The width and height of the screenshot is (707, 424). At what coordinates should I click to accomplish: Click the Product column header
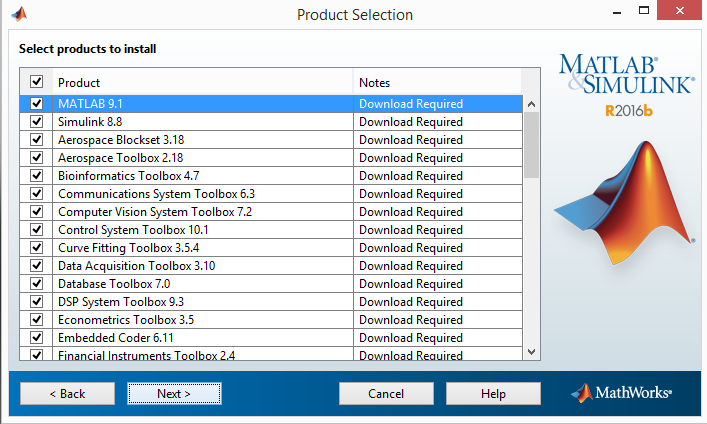[200, 82]
